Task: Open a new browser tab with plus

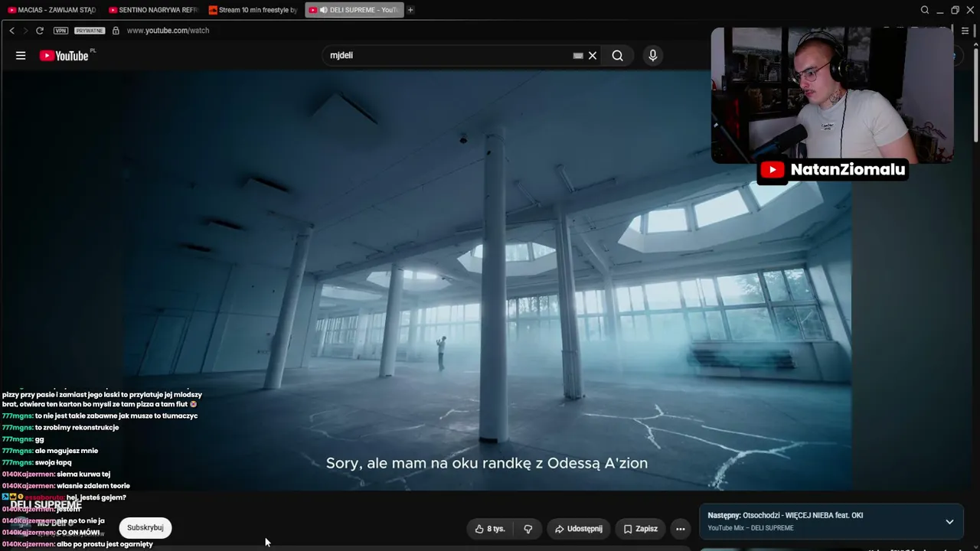Action: 410,10
